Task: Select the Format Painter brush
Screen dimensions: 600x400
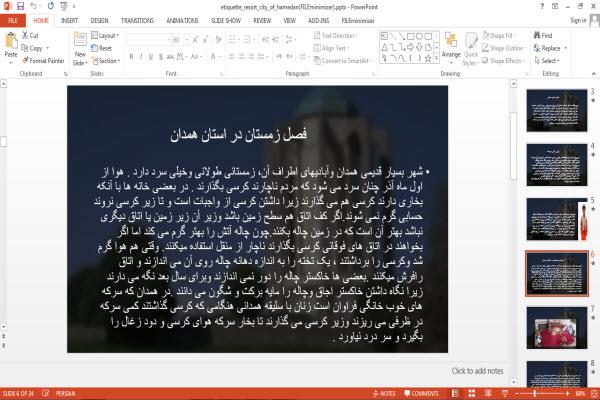Action: coord(25,60)
